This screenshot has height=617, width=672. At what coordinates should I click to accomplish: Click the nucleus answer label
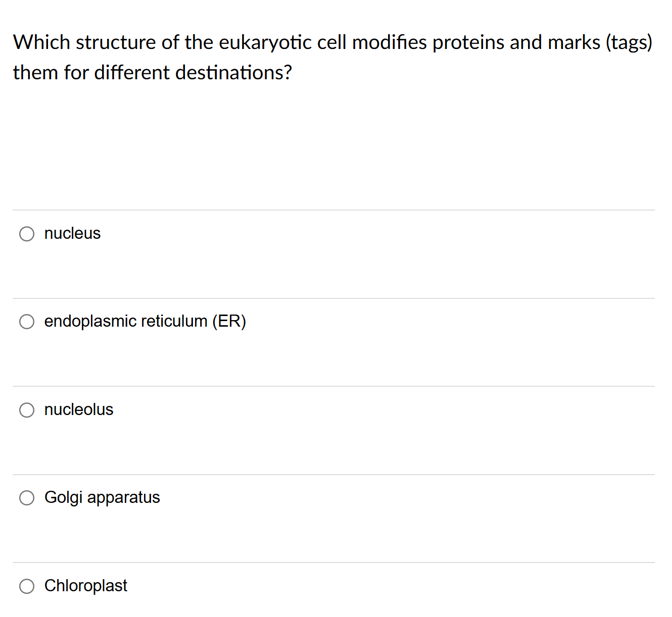pyautogui.click(x=72, y=233)
